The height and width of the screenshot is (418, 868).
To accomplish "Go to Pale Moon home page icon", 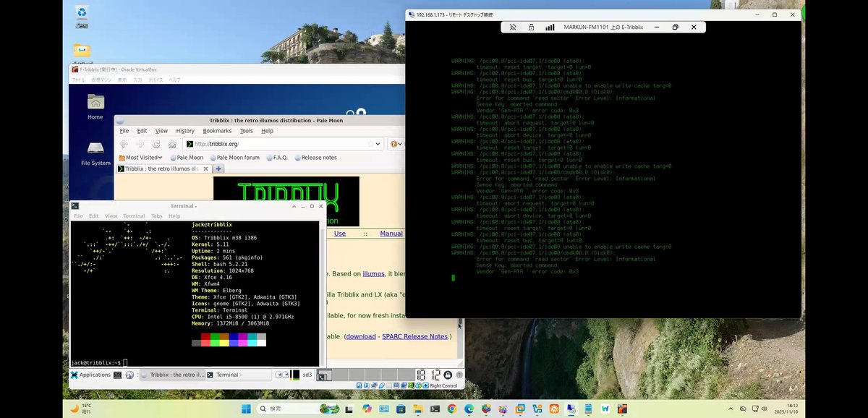I will pos(172,144).
